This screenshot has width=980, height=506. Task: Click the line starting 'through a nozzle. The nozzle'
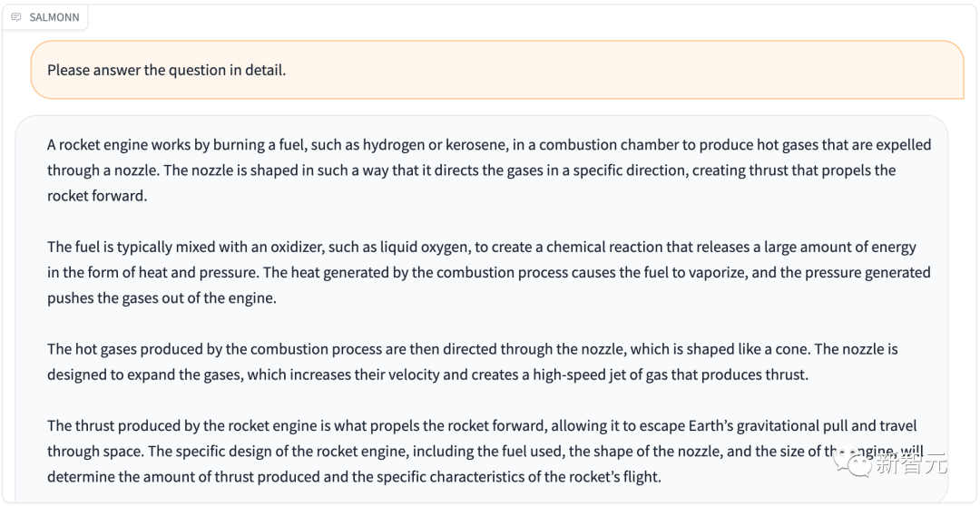click(472, 170)
